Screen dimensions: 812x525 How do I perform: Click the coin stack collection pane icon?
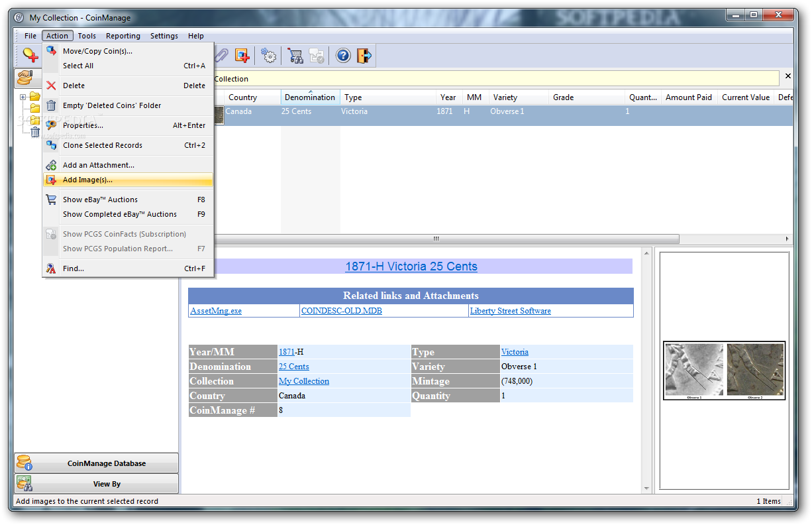[25, 78]
